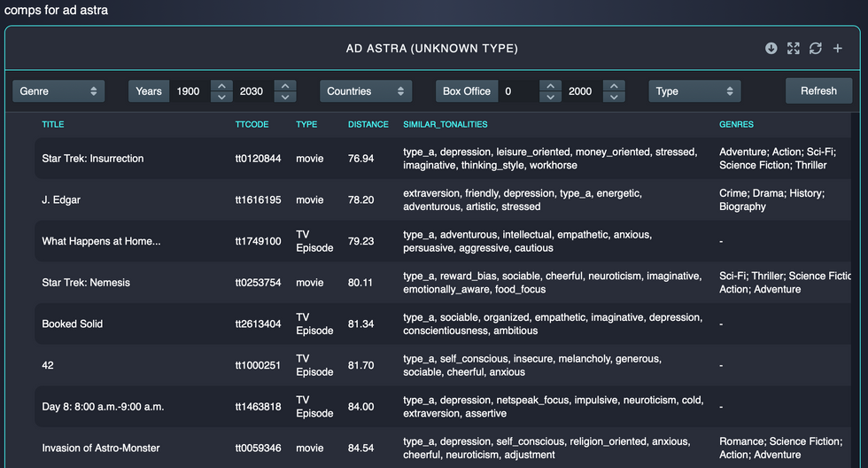Select the Star Trek: Nemesis title

(86, 283)
